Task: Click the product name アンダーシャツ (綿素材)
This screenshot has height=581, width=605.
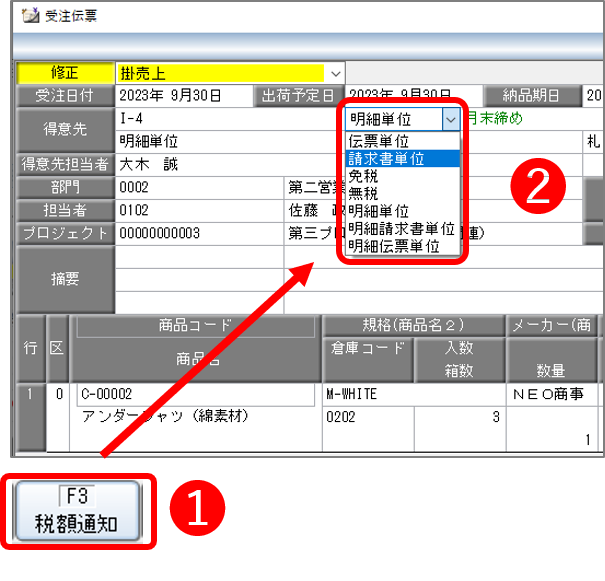Action: click(165, 417)
